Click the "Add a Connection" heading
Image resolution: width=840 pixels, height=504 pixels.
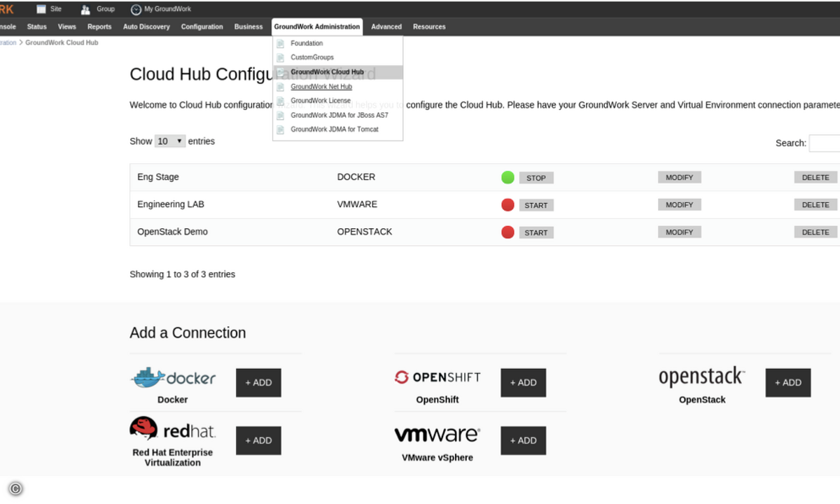[x=188, y=333]
